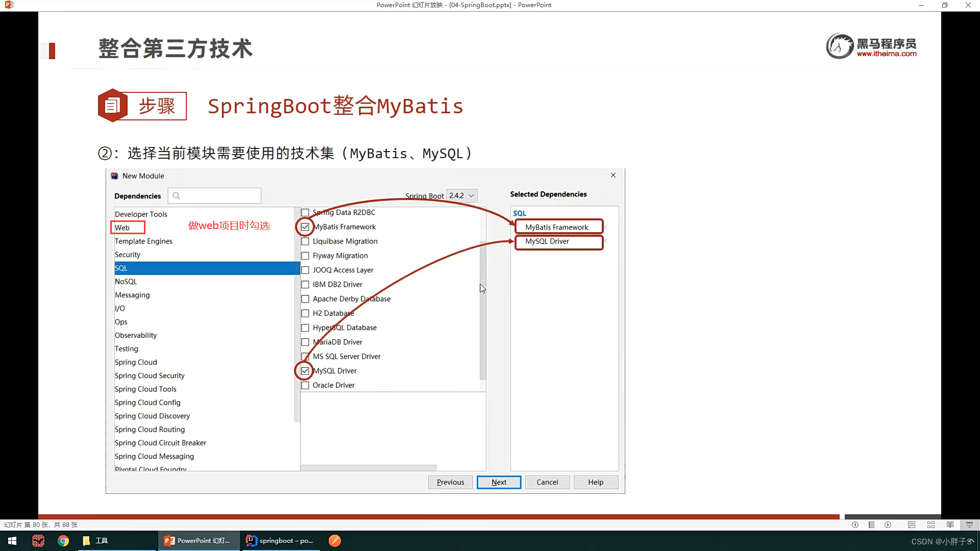Open Spring Boot version 2.4.2 dropdown
The width and height of the screenshot is (980, 551).
coord(462,195)
